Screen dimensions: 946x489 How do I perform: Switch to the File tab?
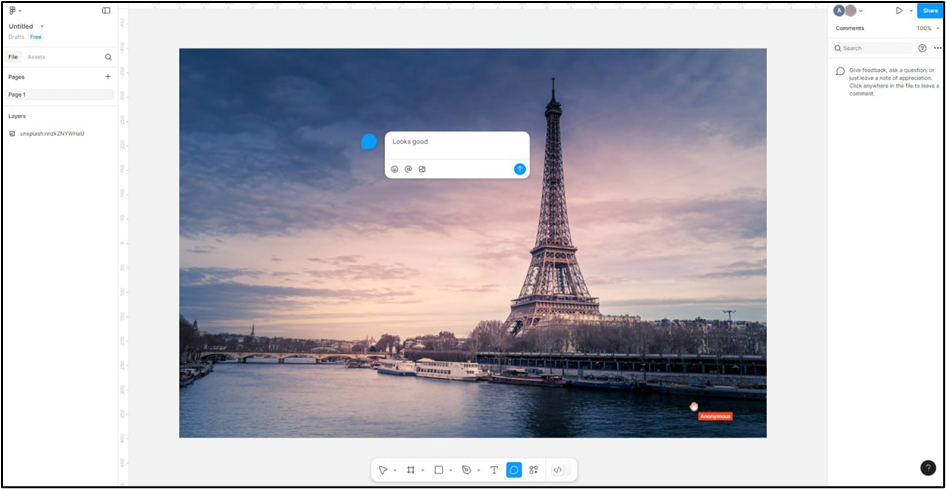pos(13,57)
